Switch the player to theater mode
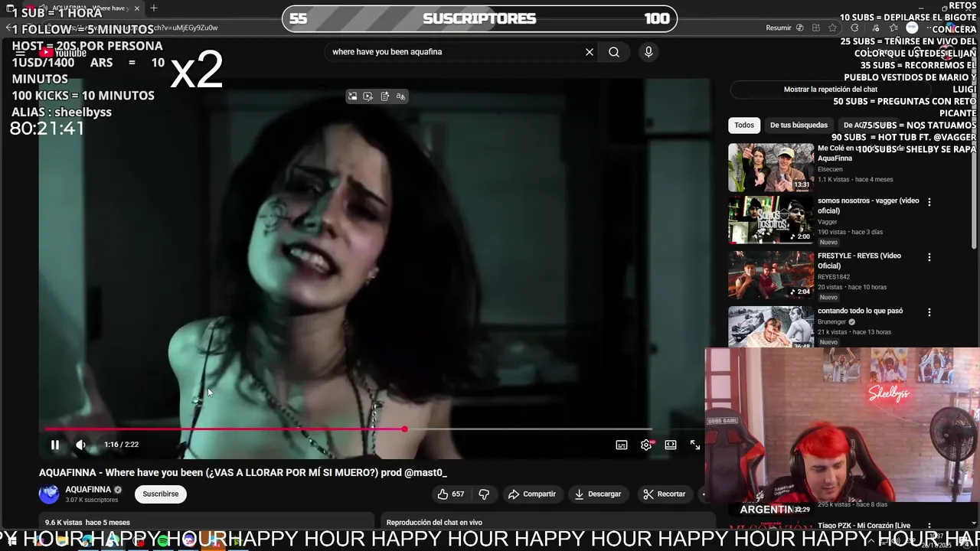 (671, 445)
